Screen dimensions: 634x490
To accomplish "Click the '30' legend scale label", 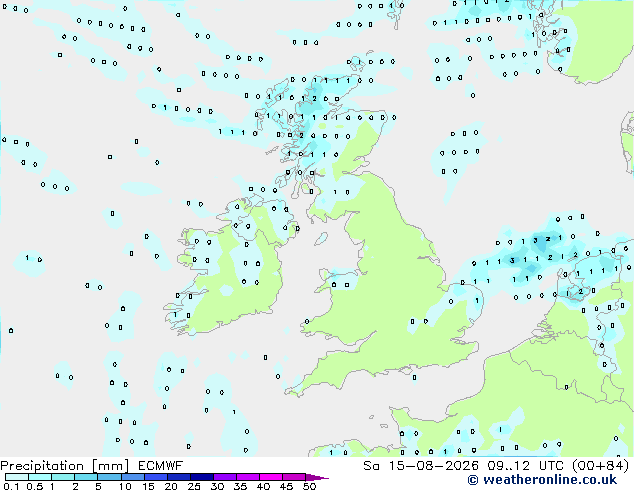I will coord(217,486).
